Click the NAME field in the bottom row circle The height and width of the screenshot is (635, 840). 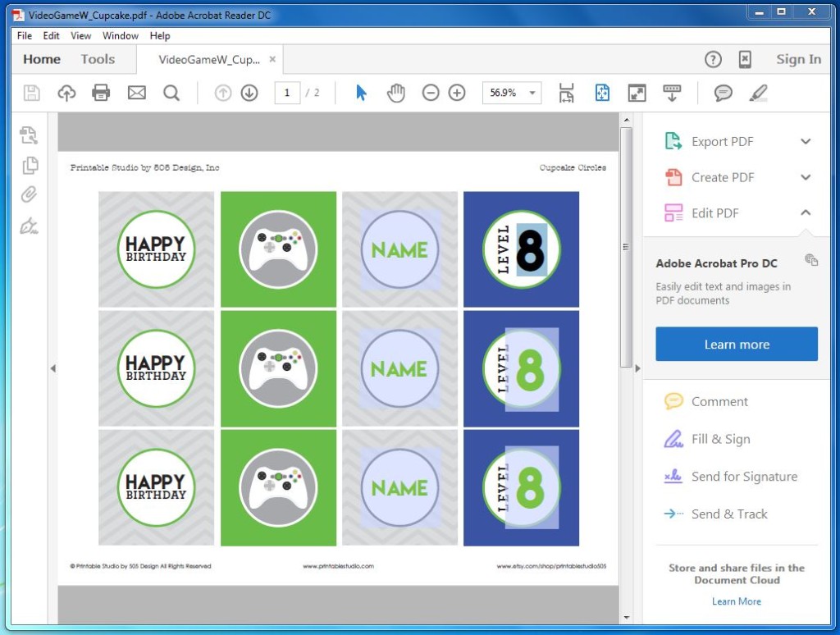400,487
